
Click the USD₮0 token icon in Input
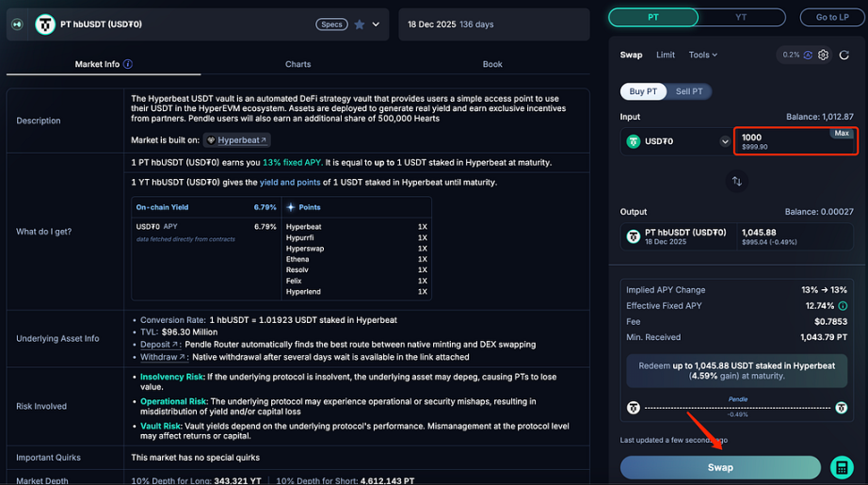point(634,141)
